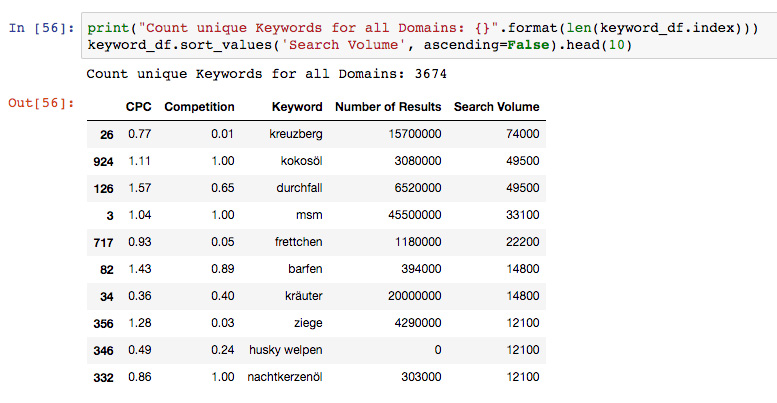Click the CPC value 1.43
777x403 pixels.
[139, 269]
